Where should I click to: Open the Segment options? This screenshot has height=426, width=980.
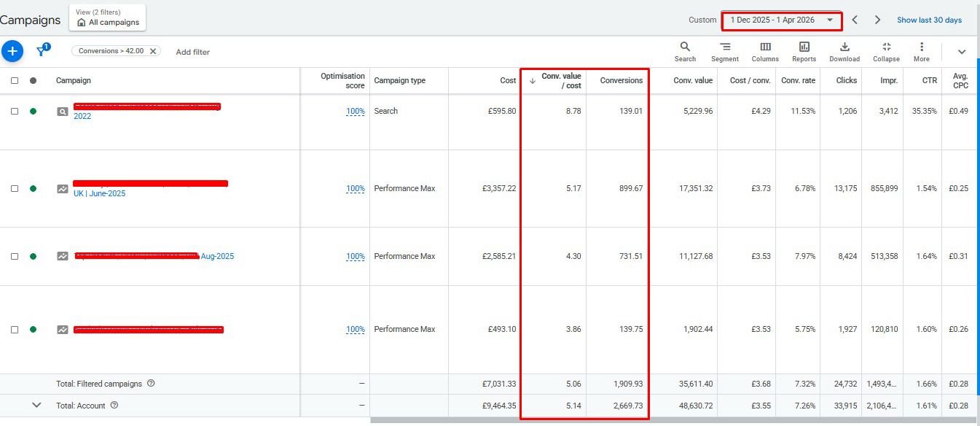(725, 51)
